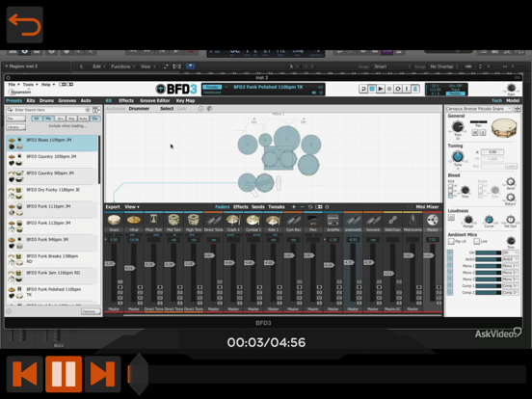Toggle the Mix include-when-loading filter
The height and width of the screenshot is (399, 532).
48,119
